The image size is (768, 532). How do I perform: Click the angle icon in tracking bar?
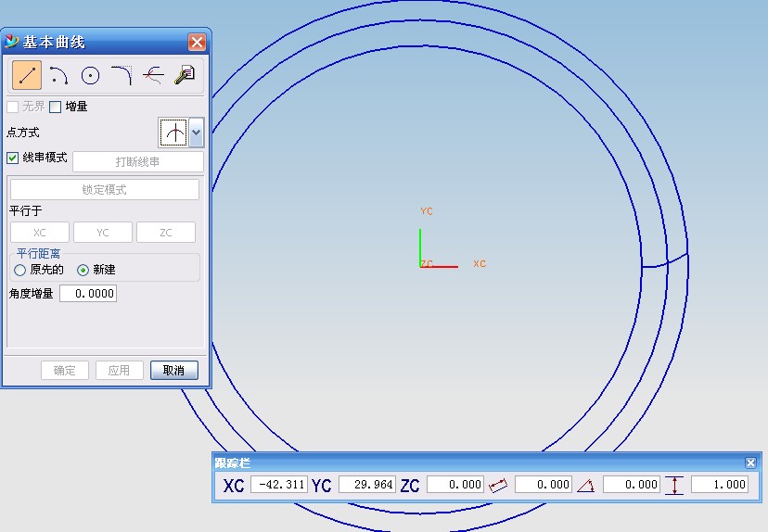click(586, 485)
